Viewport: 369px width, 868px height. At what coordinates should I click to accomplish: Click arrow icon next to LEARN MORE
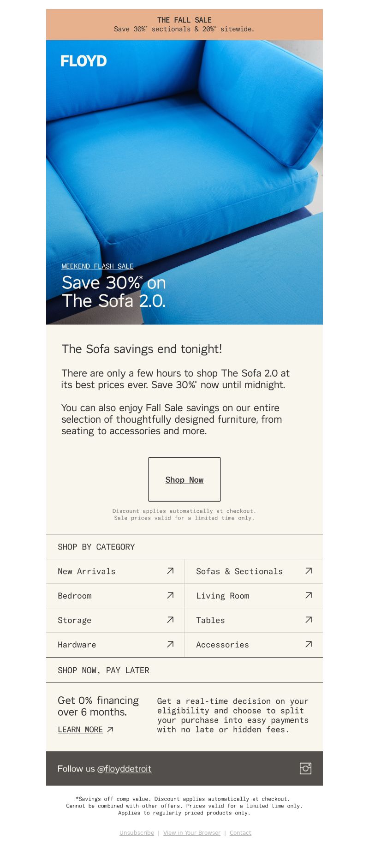coord(110,730)
